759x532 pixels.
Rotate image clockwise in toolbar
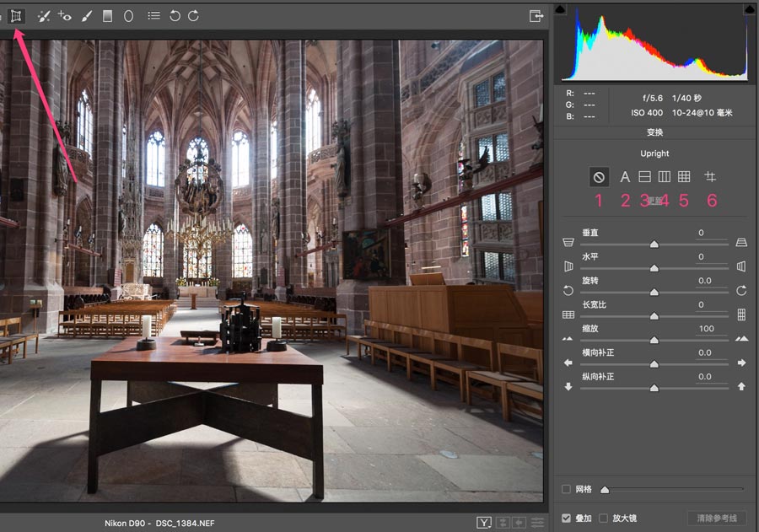point(193,16)
